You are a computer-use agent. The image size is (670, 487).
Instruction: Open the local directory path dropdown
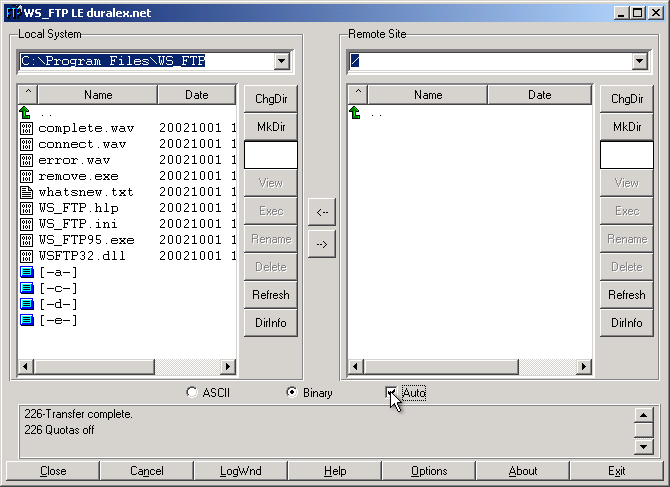281,62
